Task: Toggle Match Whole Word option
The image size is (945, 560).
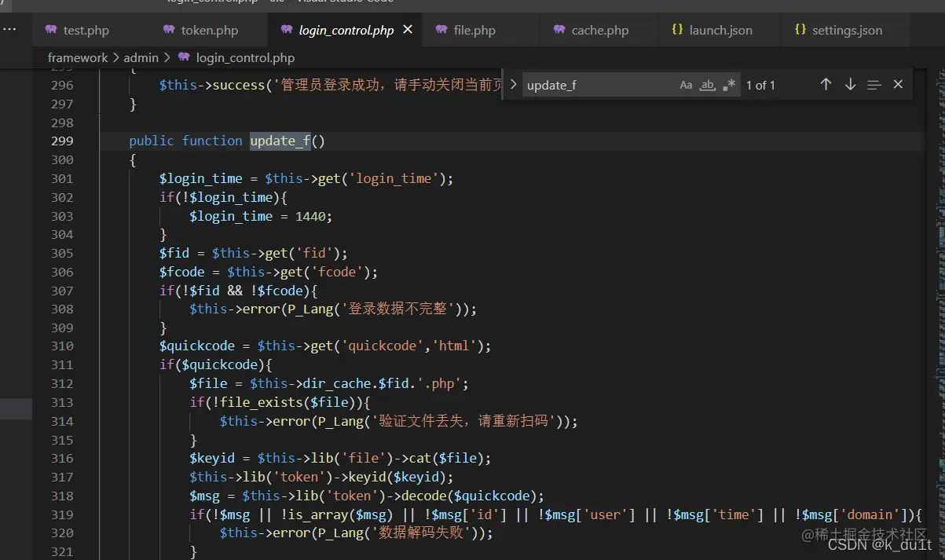Action: [705, 85]
